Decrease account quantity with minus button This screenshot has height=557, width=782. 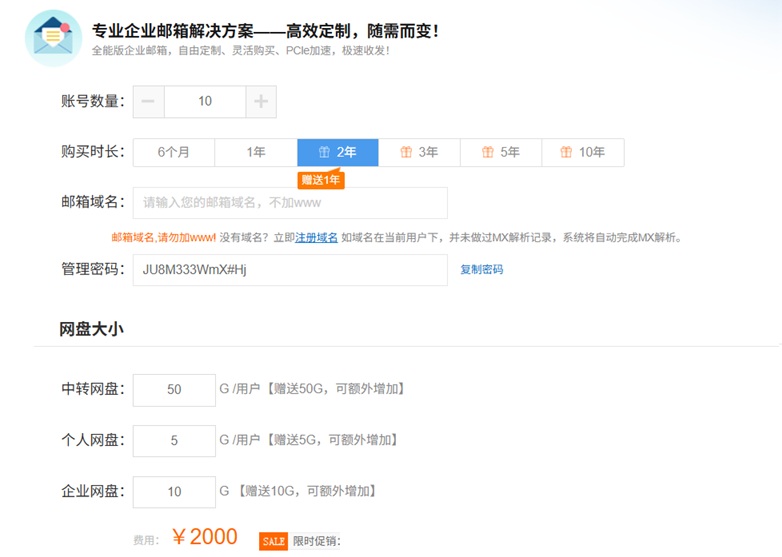pyautogui.click(x=149, y=102)
